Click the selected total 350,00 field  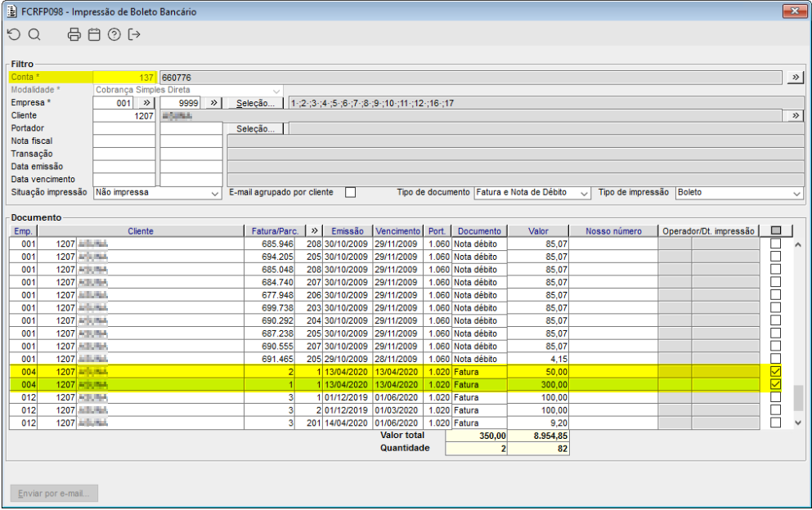click(476, 436)
